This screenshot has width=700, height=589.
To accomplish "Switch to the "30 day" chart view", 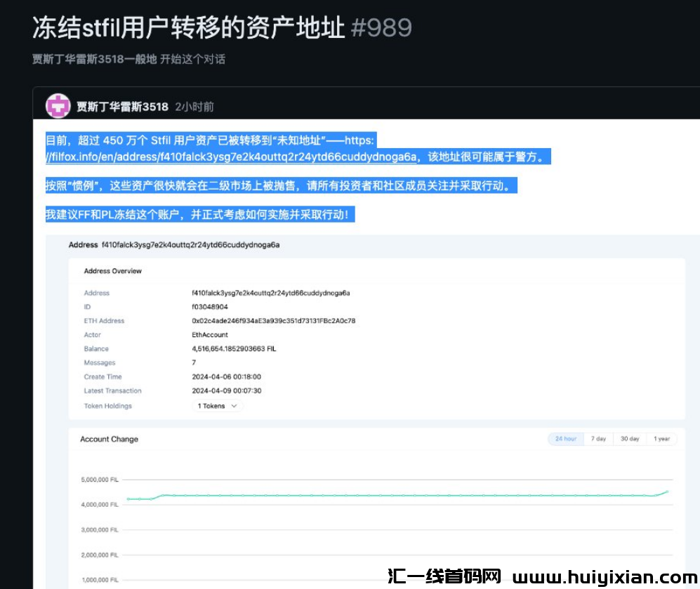I will 629,438.
